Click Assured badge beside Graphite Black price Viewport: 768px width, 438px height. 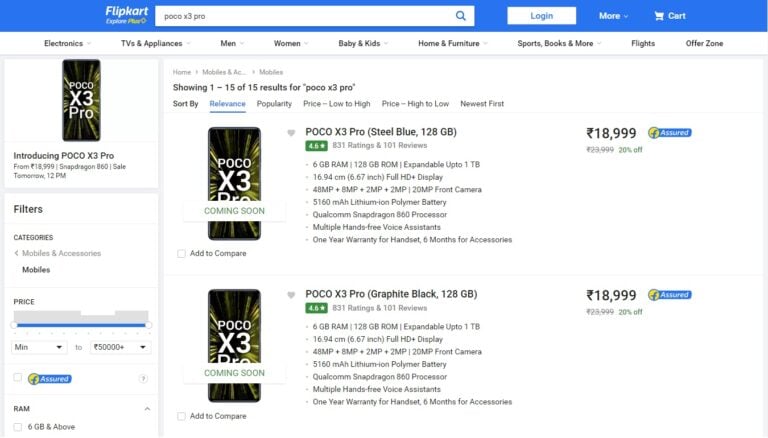click(670, 295)
